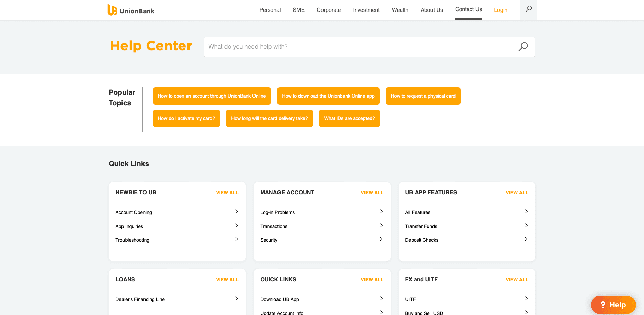The height and width of the screenshot is (315, 644).
Task: Expand Deposit Checks chevron arrow
Action: tap(526, 239)
